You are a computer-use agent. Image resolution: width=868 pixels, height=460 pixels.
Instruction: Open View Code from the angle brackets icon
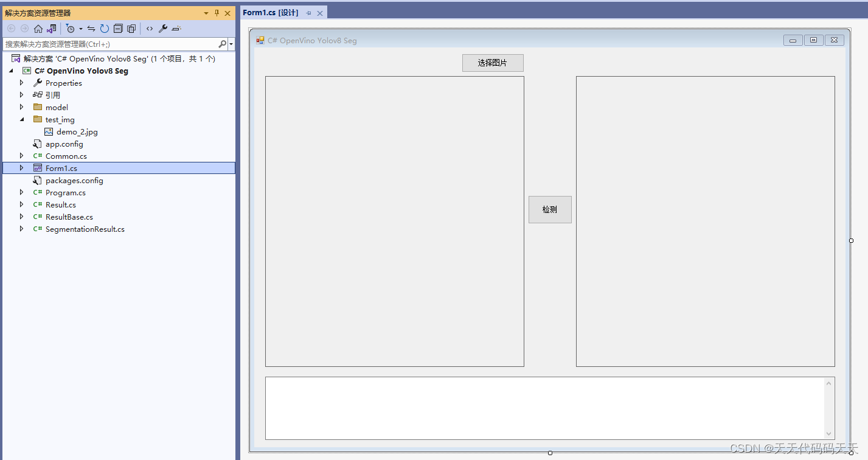click(150, 29)
